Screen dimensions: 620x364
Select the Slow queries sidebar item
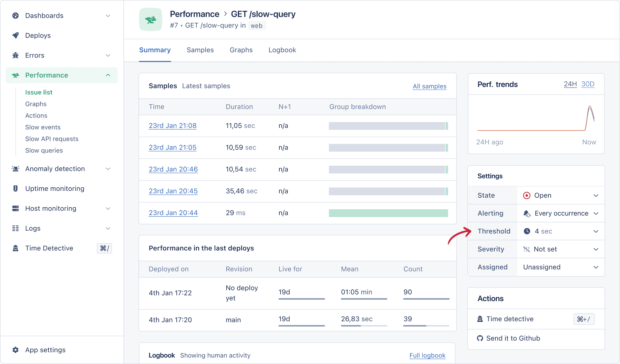(x=44, y=151)
